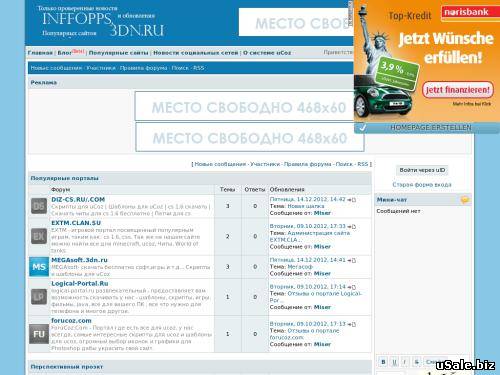Image resolution: width=500 pixels, height=375 pixels.
Task: Open the topic Отзывы о портале forucoz.com
Action: click(304, 334)
